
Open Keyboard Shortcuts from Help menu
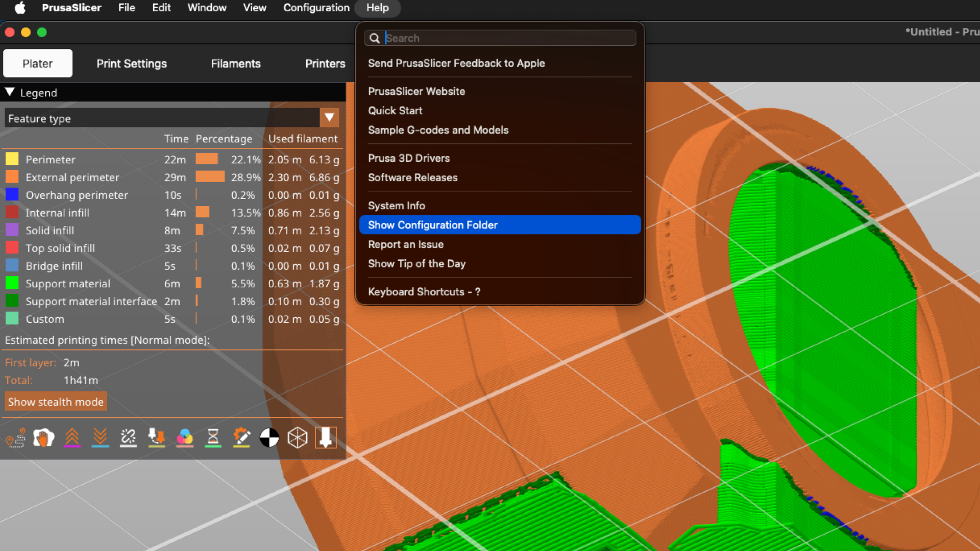[x=500, y=292]
